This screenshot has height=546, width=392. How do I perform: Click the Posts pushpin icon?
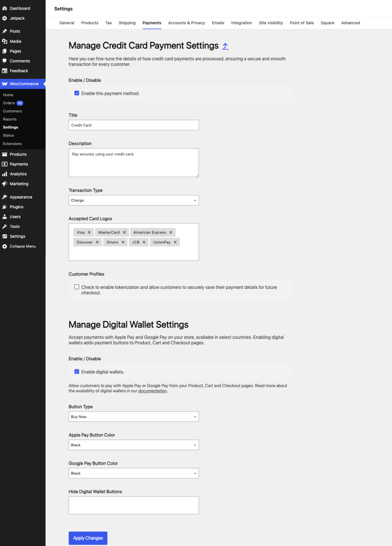pos(5,31)
